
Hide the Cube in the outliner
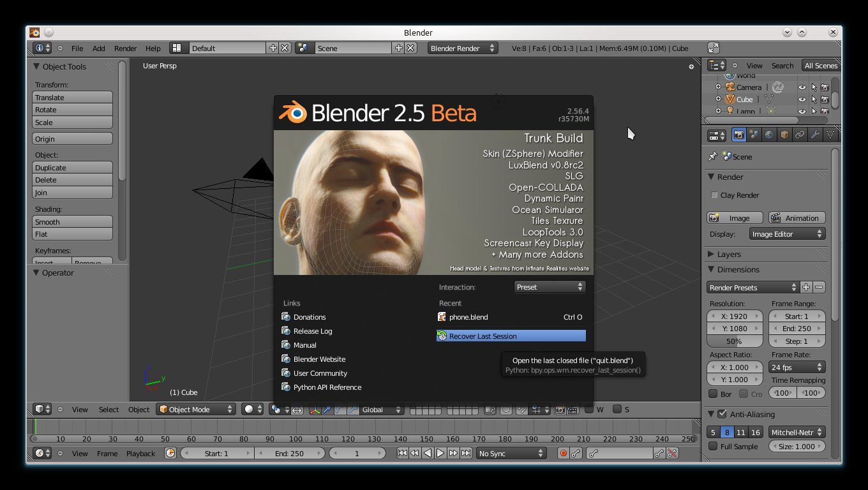pos(802,100)
